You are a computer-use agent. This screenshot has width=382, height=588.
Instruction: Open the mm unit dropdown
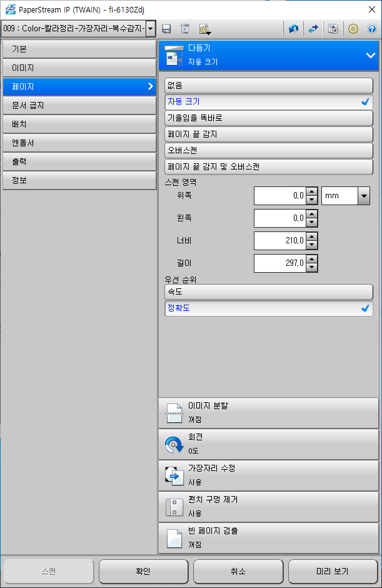[364, 196]
